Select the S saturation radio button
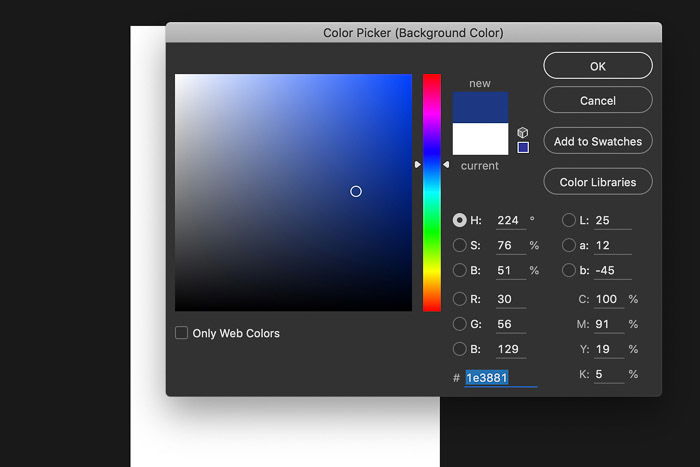Image resolution: width=700 pixels, height=467 pixels. pyautogui.click(x=459, y=245)
